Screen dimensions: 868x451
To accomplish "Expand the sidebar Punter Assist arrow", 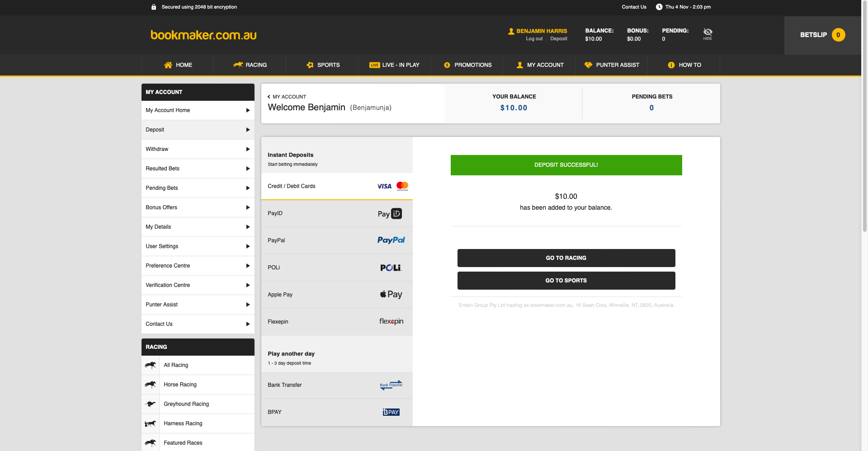I will [248, 305].
